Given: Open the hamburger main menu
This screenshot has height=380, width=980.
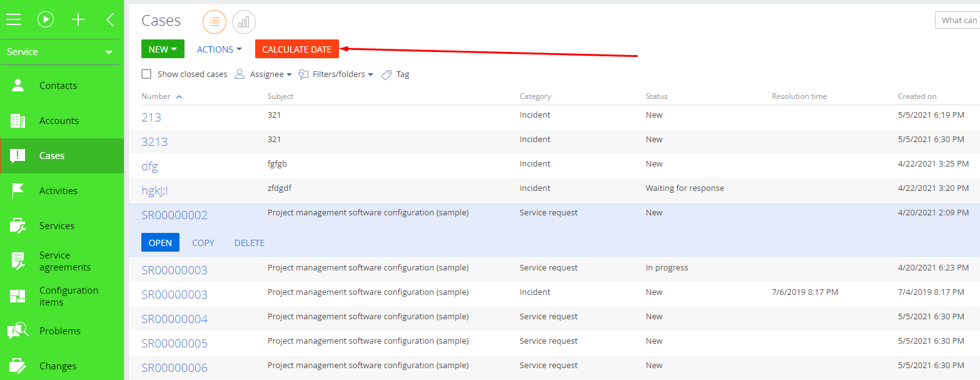Looking at the screenshot, I should pos(13,19).
